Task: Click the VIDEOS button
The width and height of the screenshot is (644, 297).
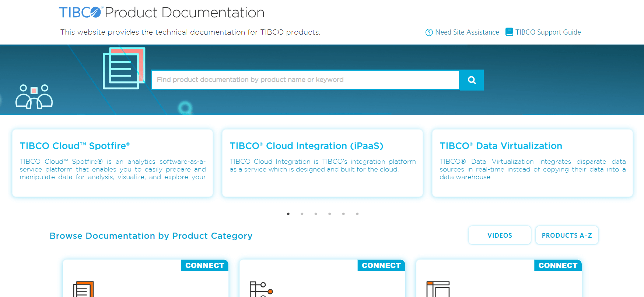Action: pos(500,235)
